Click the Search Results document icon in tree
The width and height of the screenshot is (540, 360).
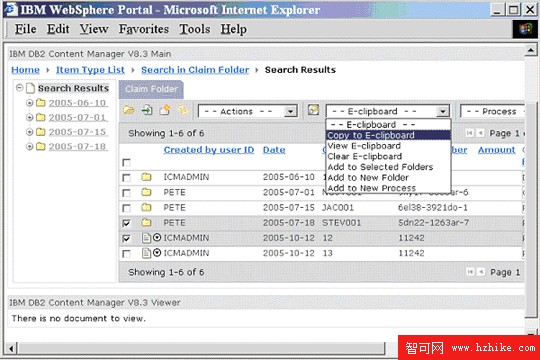30,88
